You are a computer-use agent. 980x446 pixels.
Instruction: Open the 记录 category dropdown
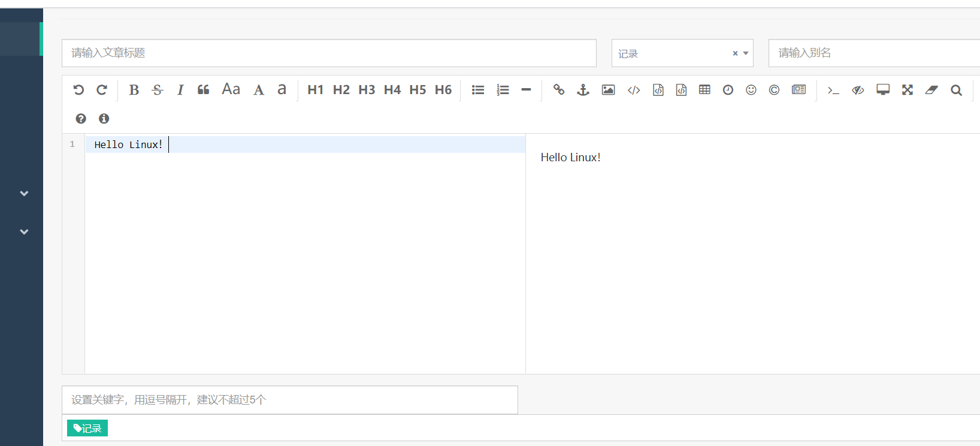pos(682,53)
